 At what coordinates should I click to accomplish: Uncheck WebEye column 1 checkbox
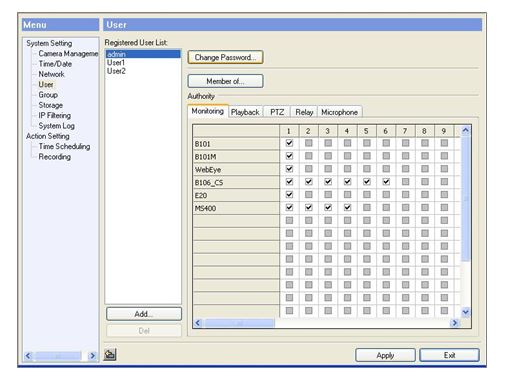pyautogui.click(x=289, y=169)
